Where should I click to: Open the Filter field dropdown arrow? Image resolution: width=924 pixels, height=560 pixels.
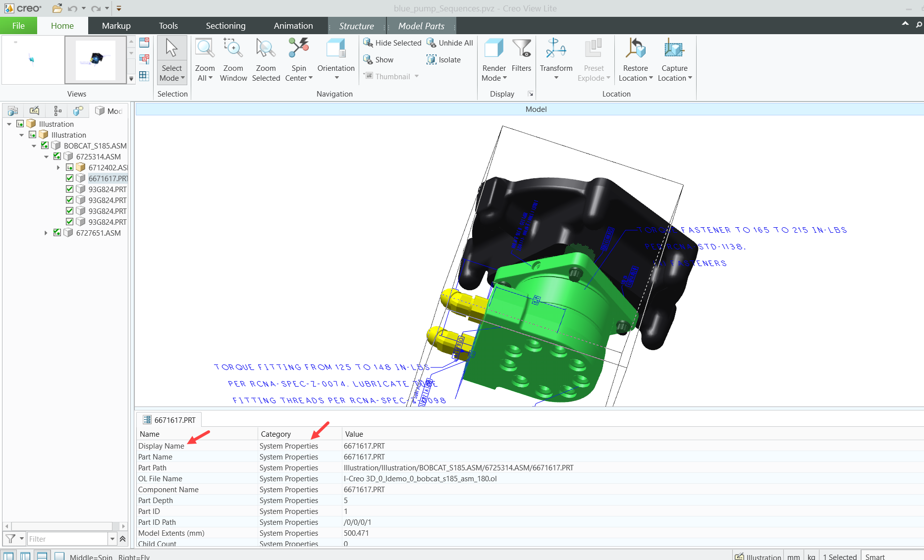[x=112, y=539]
